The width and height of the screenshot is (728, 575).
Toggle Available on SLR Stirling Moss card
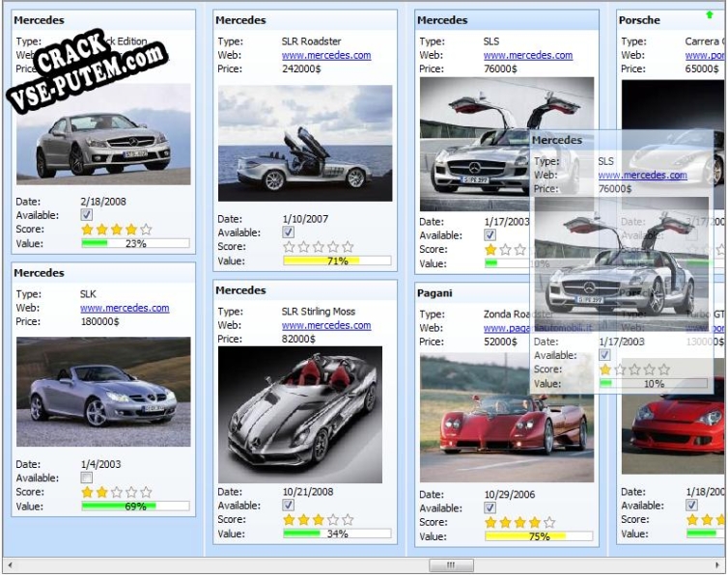(x=289, y=505)
